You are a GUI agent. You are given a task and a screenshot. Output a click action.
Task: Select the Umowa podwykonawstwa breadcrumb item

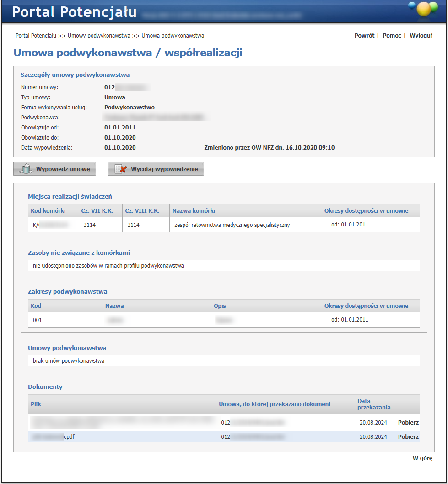point(173,35)
